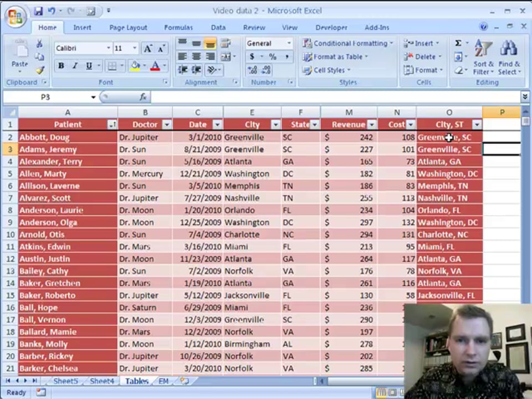The width and height of the screenshot is (532, 399).
Task: Apply Comma style
Action: [287, 57]
